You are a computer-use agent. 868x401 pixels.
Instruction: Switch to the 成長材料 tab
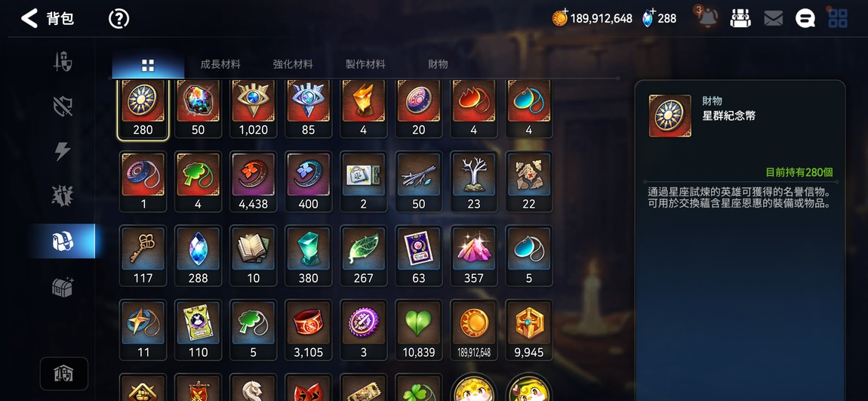220,64
